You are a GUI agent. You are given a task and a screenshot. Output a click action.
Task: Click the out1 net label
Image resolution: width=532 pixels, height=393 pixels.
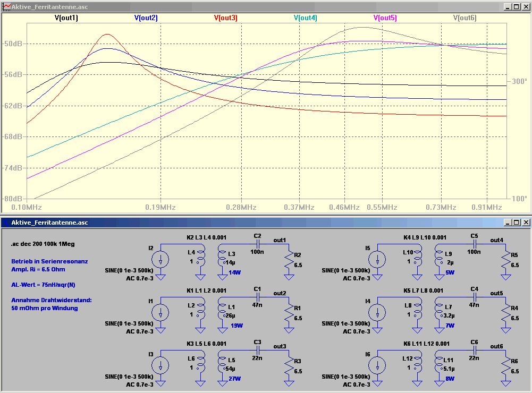[x=280, y=240]
